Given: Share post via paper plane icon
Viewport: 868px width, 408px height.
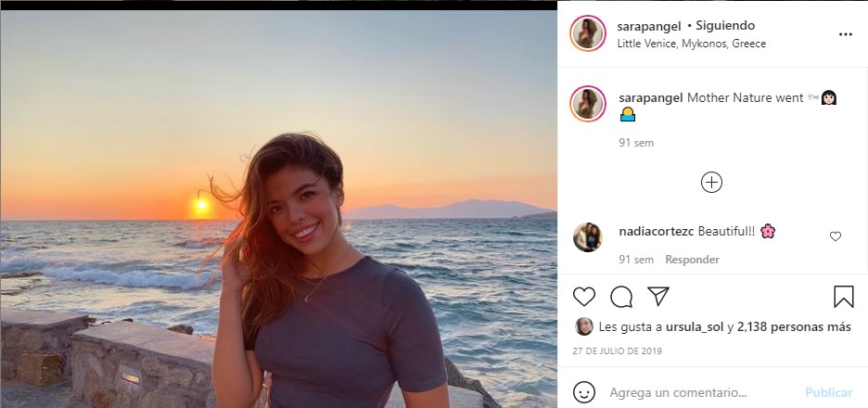Looking at the screenshot, I should point(658,297).
